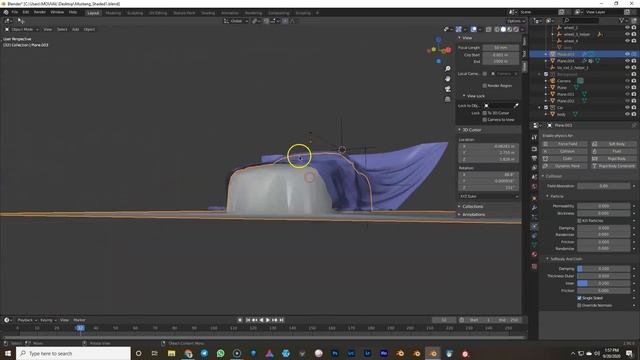Open the Modifiers wrench tab icon
Viewport: 640px width, 360px height.
coord(534,207)
